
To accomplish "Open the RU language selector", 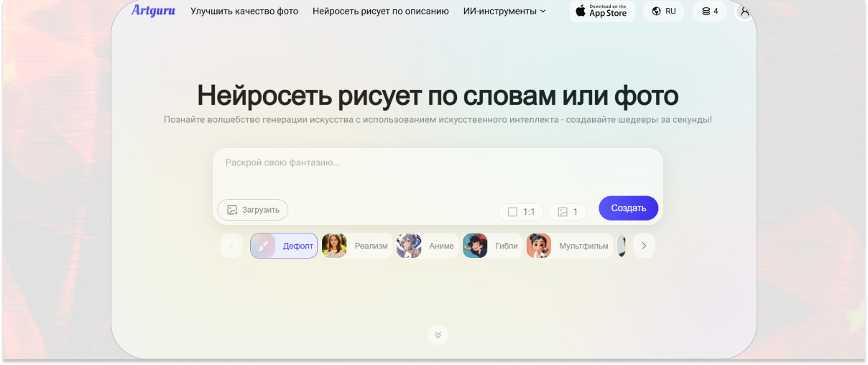I will [x=663, y=11].
